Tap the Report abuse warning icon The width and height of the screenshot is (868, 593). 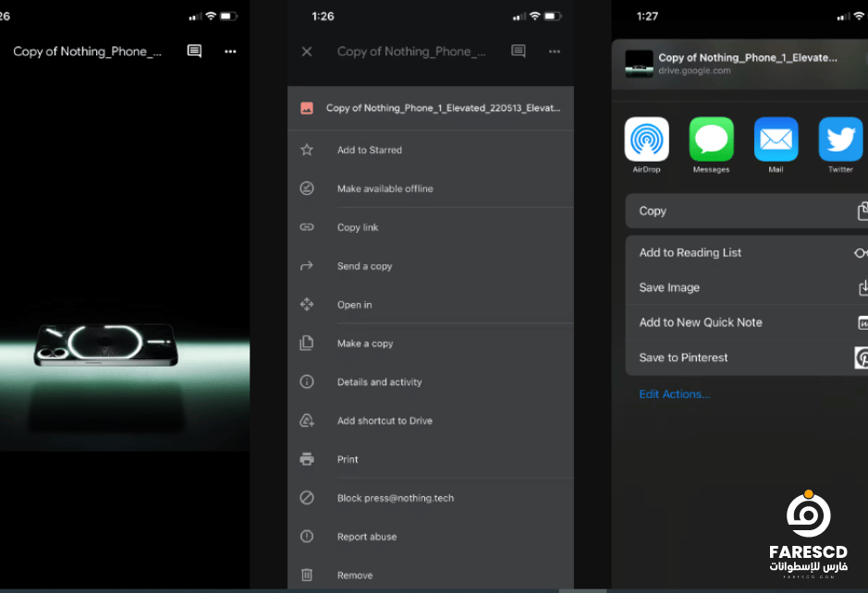point(307,537)
